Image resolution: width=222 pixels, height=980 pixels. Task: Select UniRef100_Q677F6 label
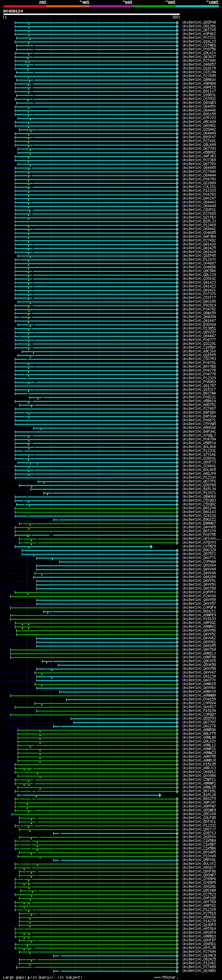pyautogui.click(x=199, y=481)
